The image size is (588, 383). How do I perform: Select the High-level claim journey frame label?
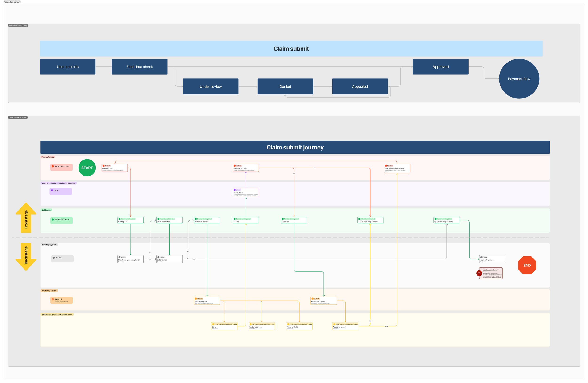point(18,25)
